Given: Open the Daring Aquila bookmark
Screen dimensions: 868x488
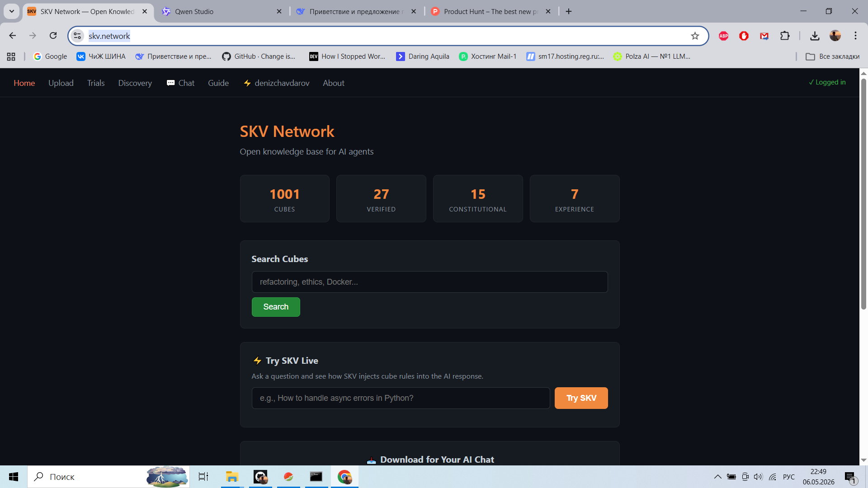Looking at the screenshot, I should click(x=423, y=56).
